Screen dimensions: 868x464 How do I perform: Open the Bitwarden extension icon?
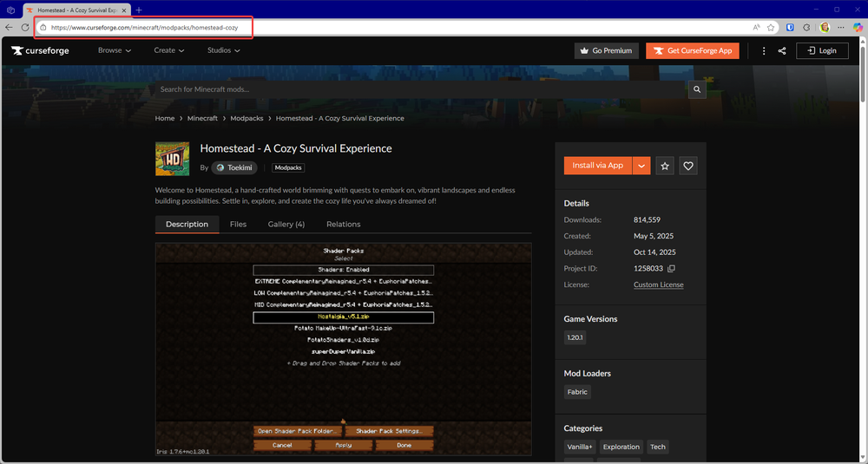coord(788,28)
